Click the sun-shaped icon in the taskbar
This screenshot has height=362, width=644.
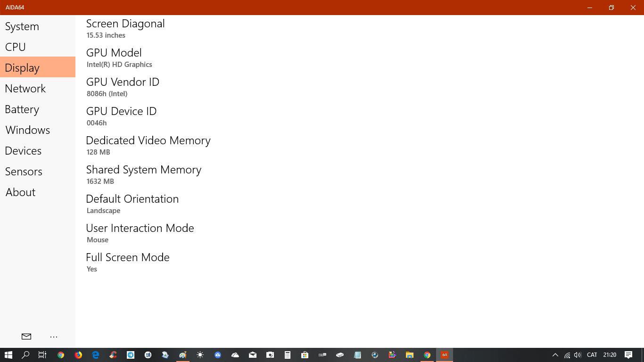pos(200,355)
